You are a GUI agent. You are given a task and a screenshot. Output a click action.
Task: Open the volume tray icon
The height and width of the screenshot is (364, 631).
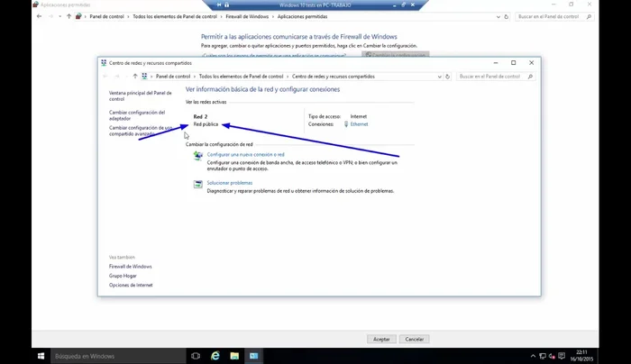coord(552,356)
